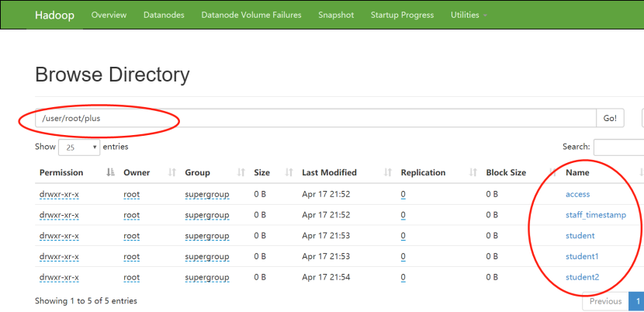Expand the Utilities dropdown menu
Image resolution: width=644 pixels, height=312 pixels.
point(469,16)
